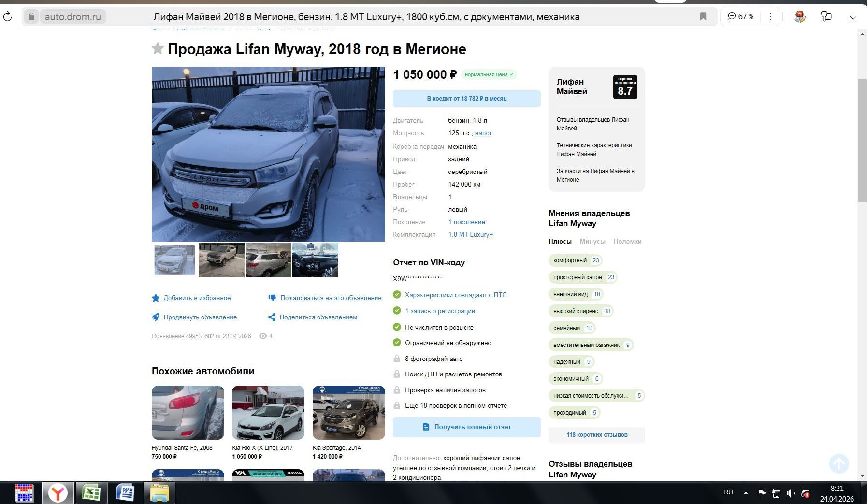Click the address bar auto.drom.ru
867x504 pixels.
pos(73,17)
